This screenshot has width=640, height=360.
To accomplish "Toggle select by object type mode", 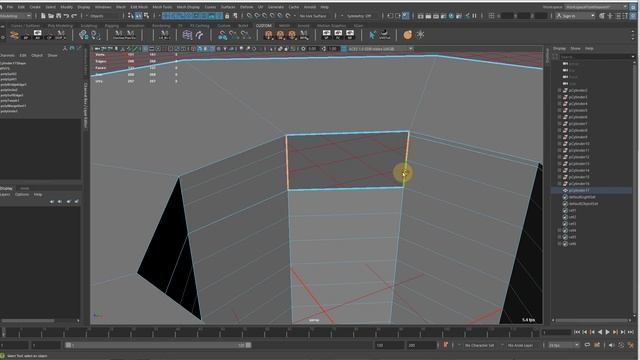I will (138, 16).
